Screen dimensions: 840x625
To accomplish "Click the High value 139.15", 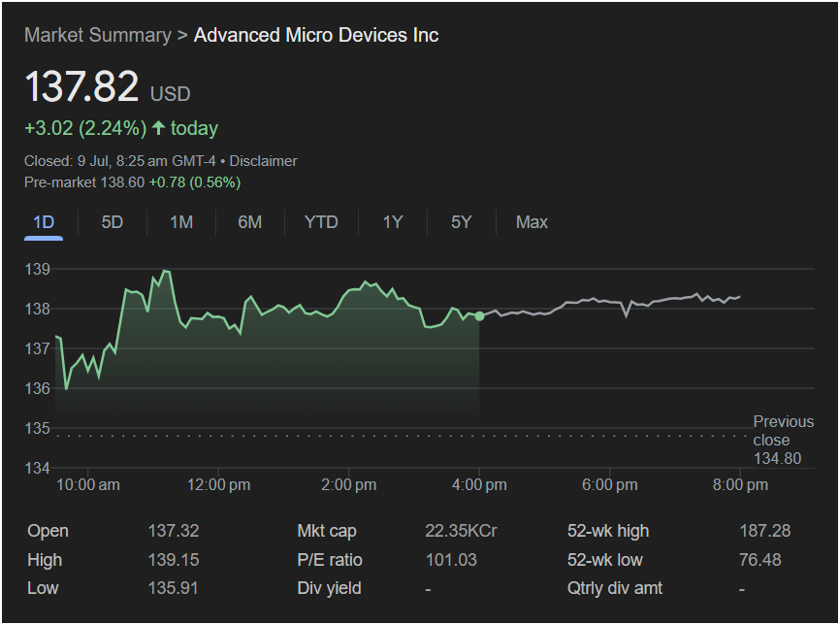I will click(x=173, y=560).
